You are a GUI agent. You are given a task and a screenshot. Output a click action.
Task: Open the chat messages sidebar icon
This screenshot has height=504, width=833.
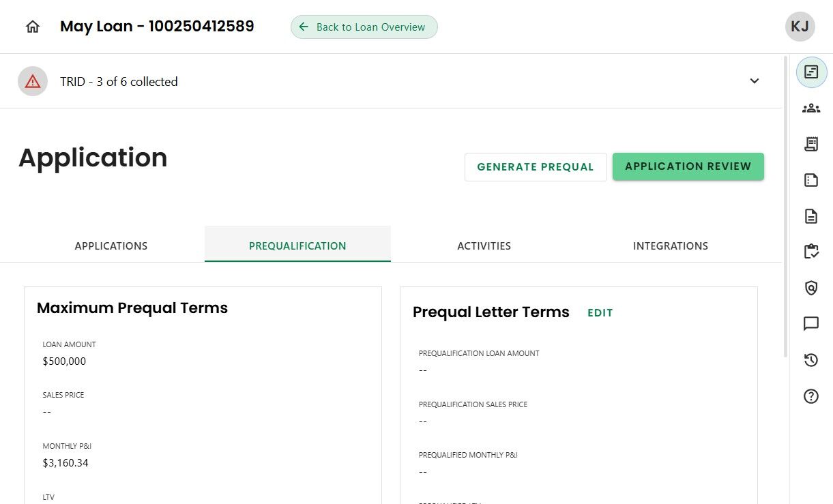pyautogui.click(x=811, y=323)
